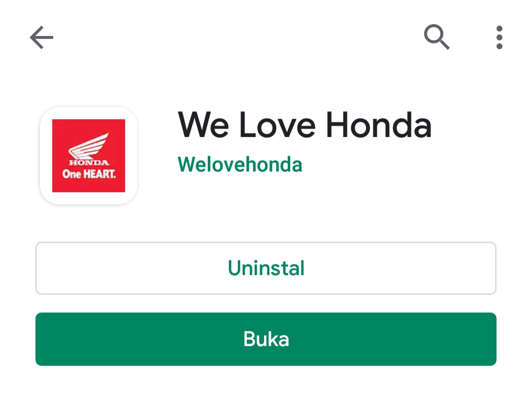The image size is (532, 393).
Task: Tap the One HEART text on red icon
Action: point(89,174)
